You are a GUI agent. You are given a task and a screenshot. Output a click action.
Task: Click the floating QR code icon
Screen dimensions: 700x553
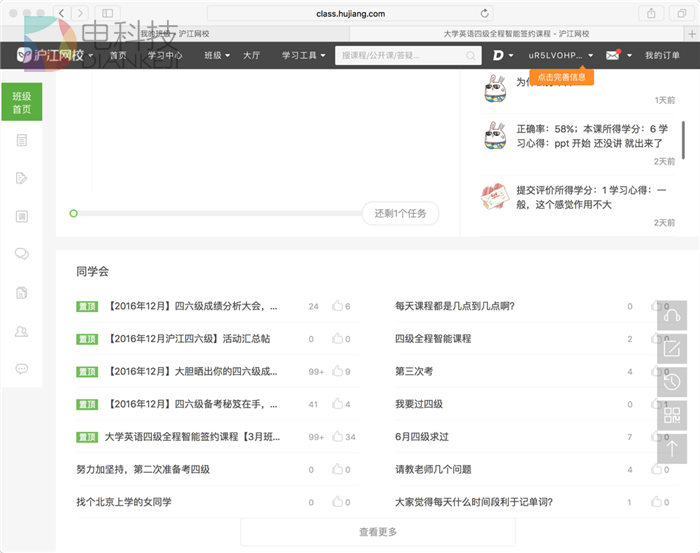click(672, 415)
